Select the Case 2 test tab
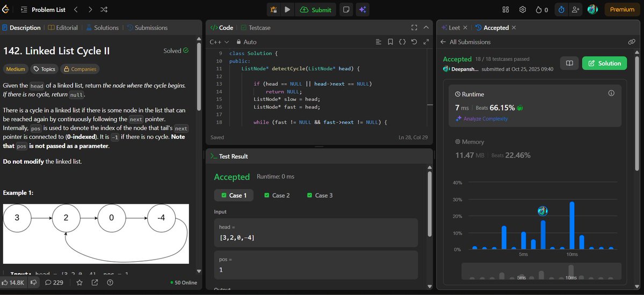This screenshot has width=644, height=295. (277, 195)
